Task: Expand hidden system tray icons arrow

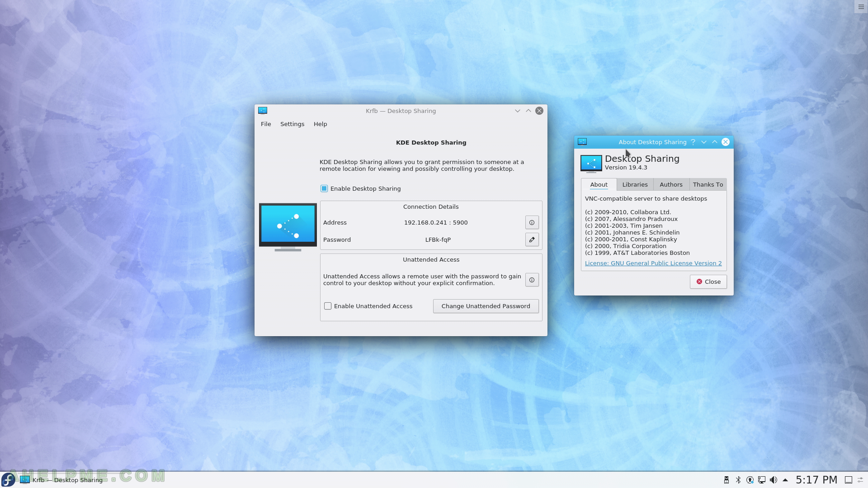Action: [785, 480]
